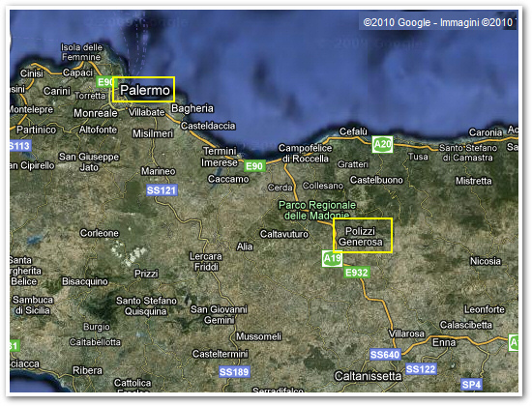Click the Corleone town label
The height and width of the screenshot is (406, 532).
click(100, 233)
